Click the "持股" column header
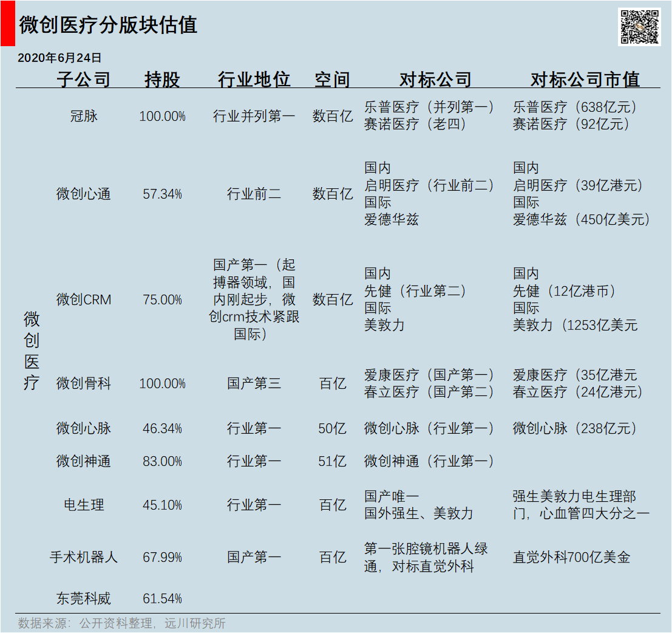This screenshot has width=672, height=633. pyautogui.click(x=162, y=80)
